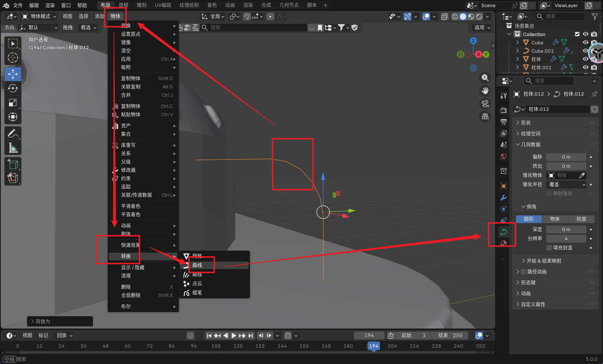Open the modifier wrench properties tab
This screenshot has height=364, width=603.
pos(504,198)
